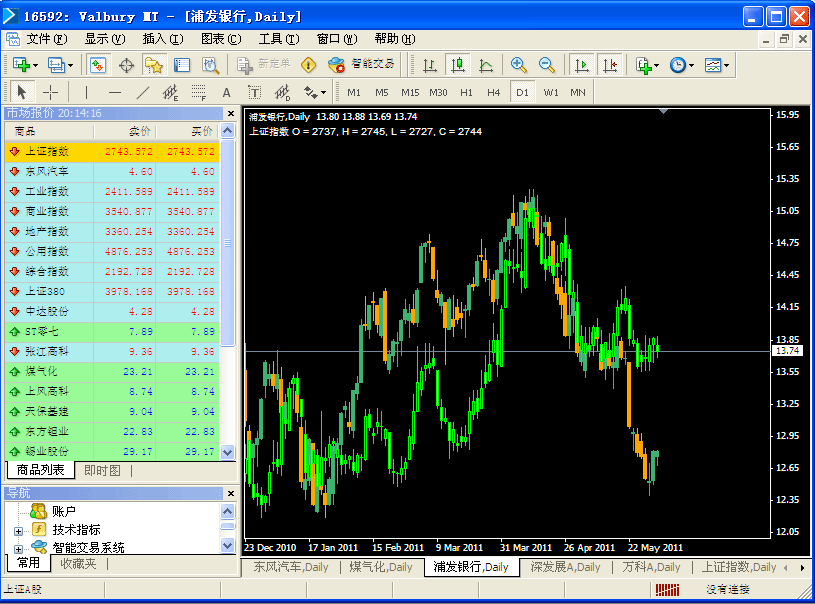Viewport: 815px width, 604px height.
Task: Switch to the 即时图 tab
Action: 102,470
